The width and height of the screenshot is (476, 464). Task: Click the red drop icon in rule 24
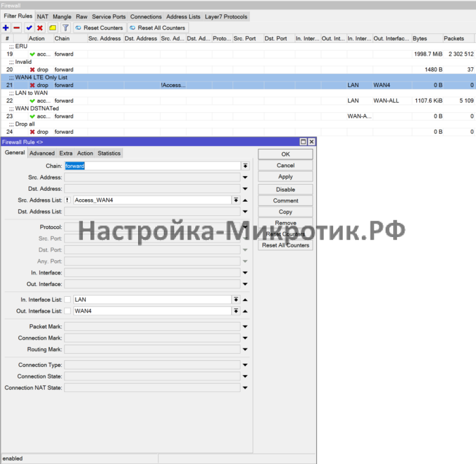click(x=32, y=132)
